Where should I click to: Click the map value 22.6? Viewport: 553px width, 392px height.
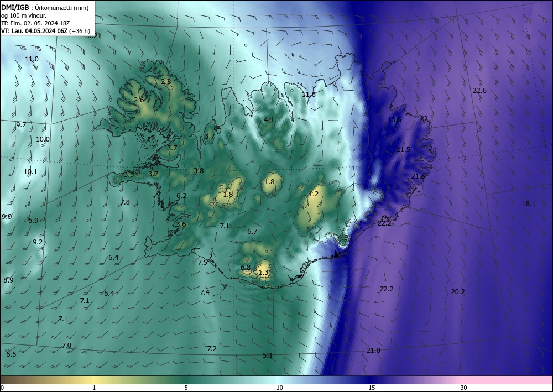tap(479, 90)
